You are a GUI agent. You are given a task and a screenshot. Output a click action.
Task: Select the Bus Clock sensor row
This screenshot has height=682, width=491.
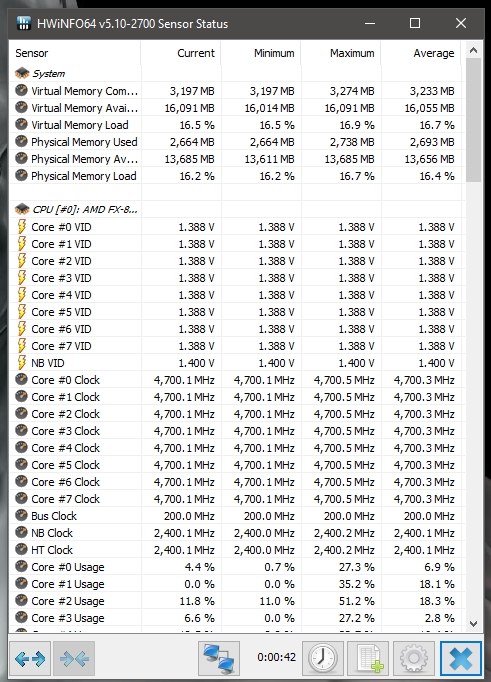235,516
